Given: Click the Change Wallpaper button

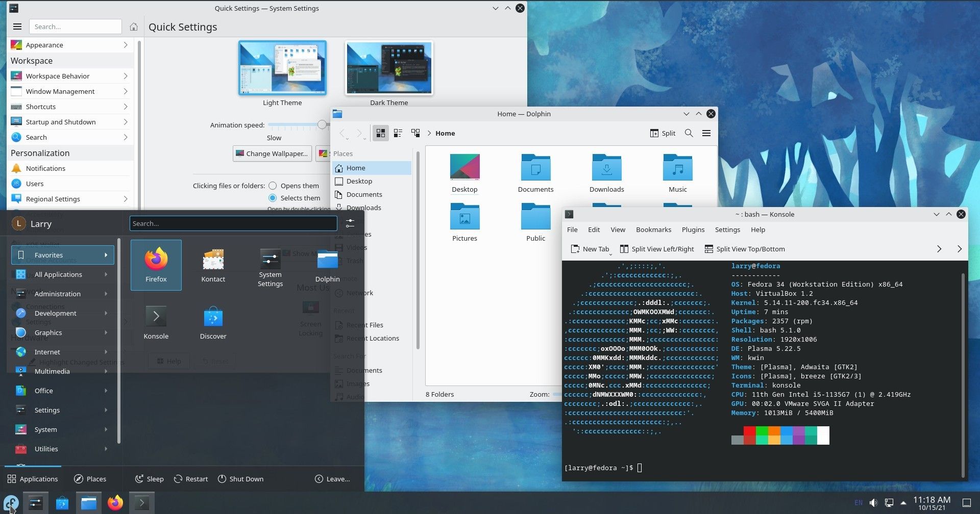Looking at the screenshot, I should click(272, 153).
